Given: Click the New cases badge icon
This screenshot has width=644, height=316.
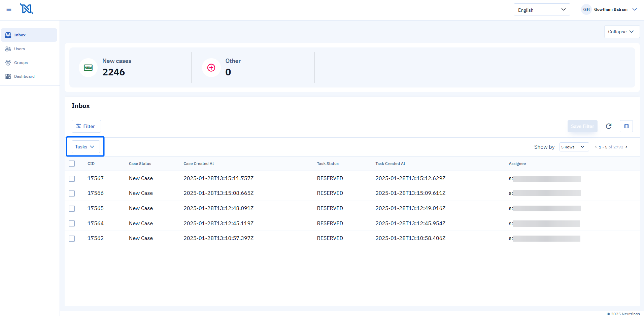Looking at the screenshot, I should click(88, 68).
